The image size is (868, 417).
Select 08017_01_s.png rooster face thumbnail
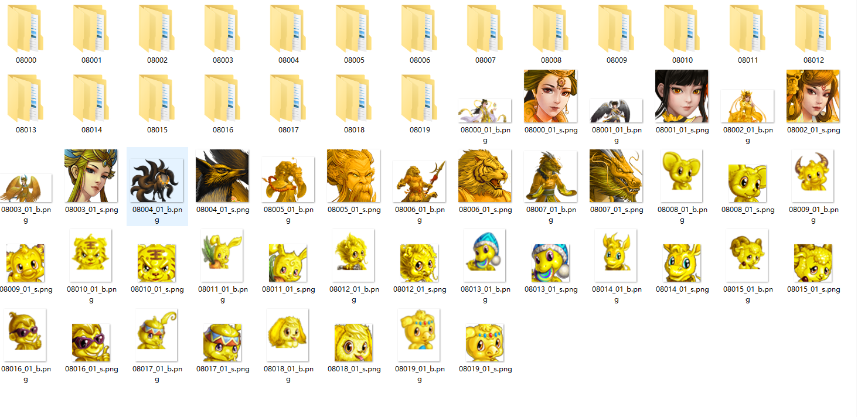point(222,343)
